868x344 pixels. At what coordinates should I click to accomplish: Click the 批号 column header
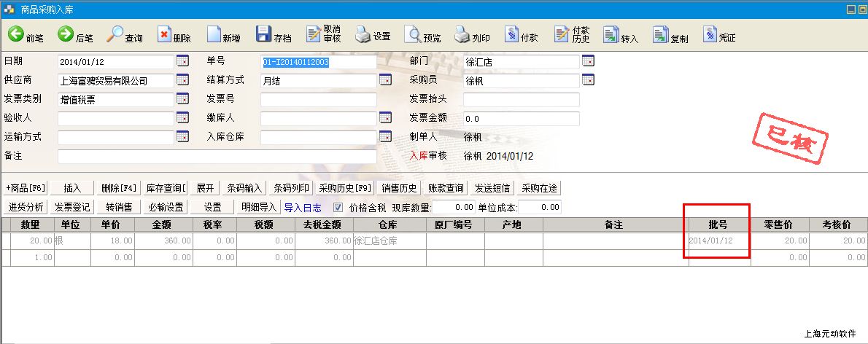pyautogui.click(x=719, y=225)
